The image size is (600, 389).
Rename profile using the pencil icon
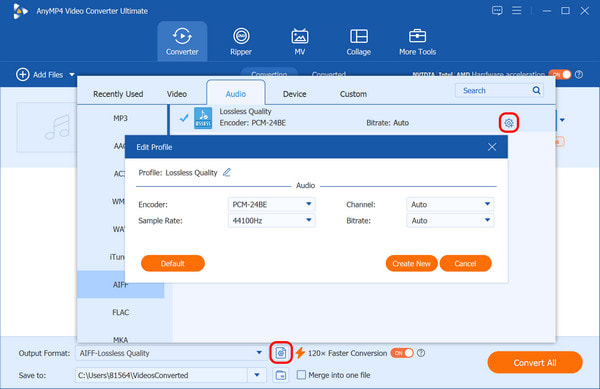click(227, 173)
